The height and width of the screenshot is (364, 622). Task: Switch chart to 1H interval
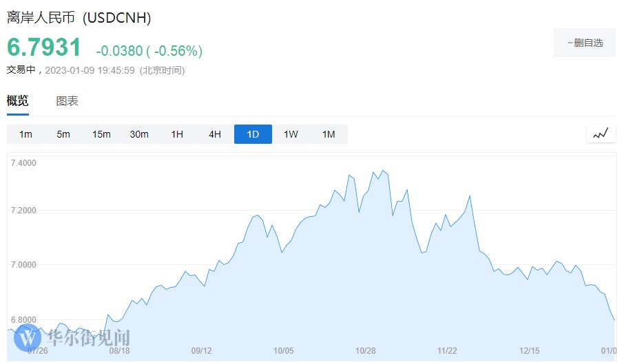(177, 134)
